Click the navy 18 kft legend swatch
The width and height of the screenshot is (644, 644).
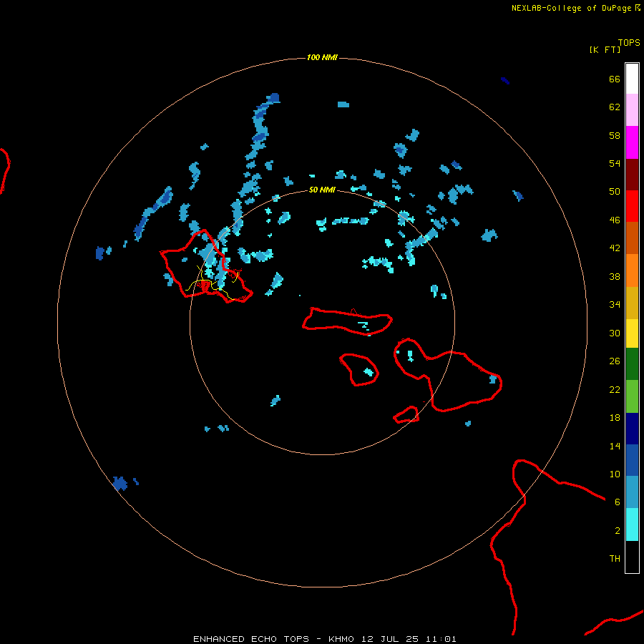point(632,429)
